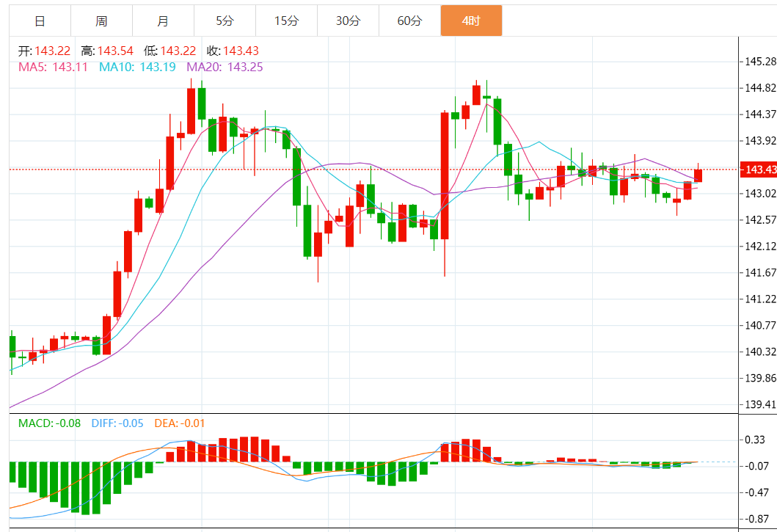
Task: Click the 0.33 MACD axis label
Action: pyautogui.click(x=755, y=440)
